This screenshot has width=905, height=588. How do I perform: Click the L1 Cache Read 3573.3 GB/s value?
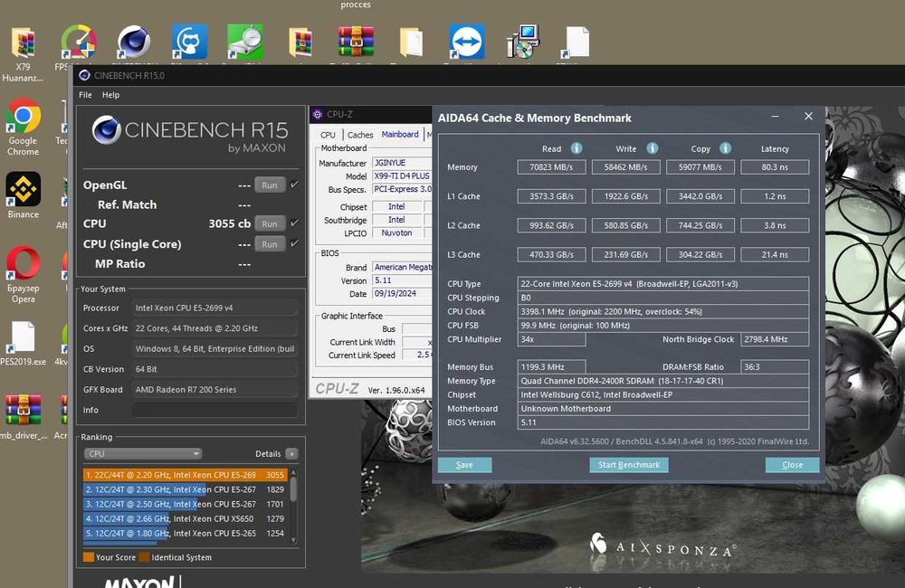(551, 196)
